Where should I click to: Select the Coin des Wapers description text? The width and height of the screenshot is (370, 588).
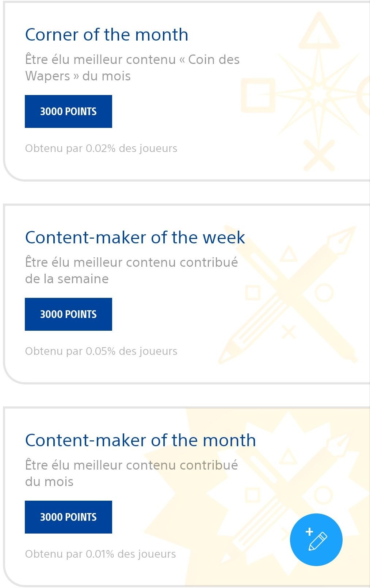click(x=132, y=68)
